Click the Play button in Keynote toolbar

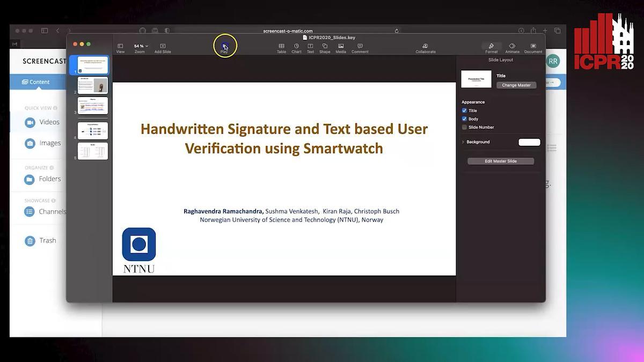click(224, 47)
